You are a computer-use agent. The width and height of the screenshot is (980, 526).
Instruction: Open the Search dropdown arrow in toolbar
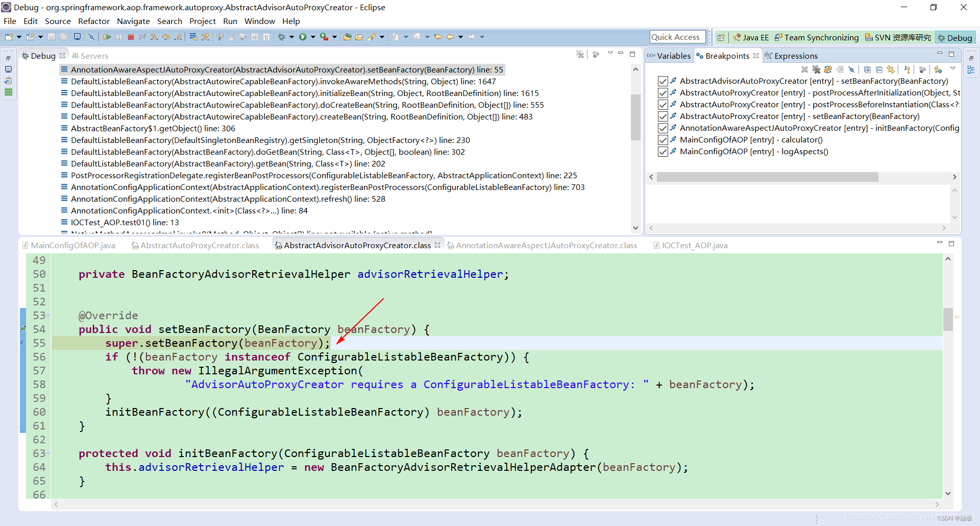coord(382,37)
